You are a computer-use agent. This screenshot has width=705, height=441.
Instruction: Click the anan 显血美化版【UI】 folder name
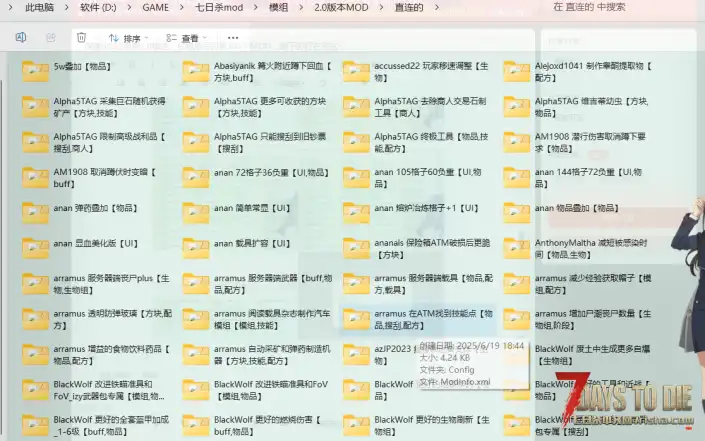[96, 243]
